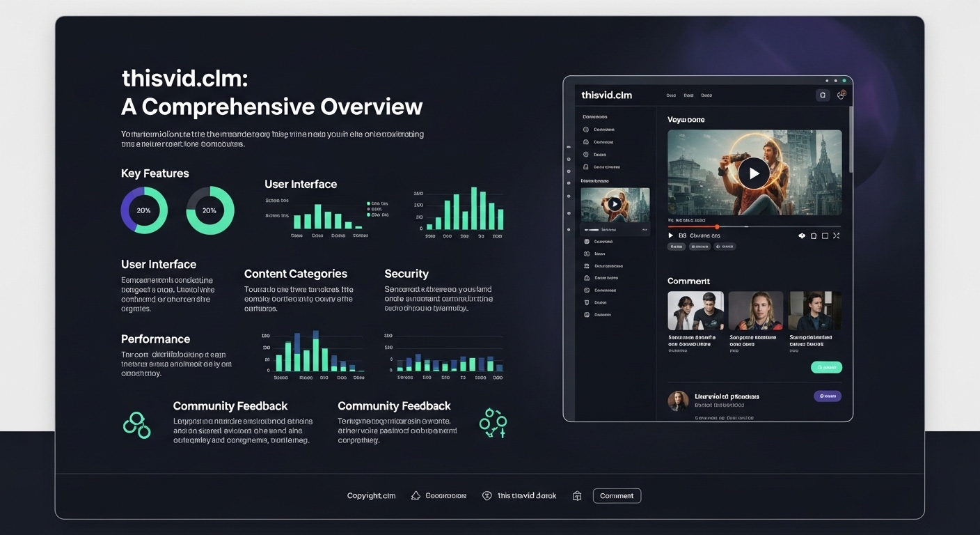Open the profile avatar with red notification badge
This screenshot has width=980, height=535.
[x=841, y=95]
